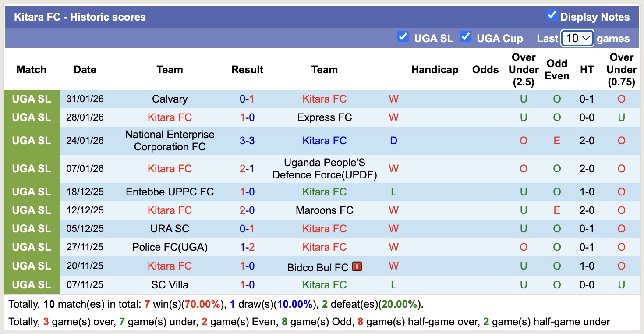
Task: Click the UGA SL league cell dated 31/01/26
Action: [32, 99]
